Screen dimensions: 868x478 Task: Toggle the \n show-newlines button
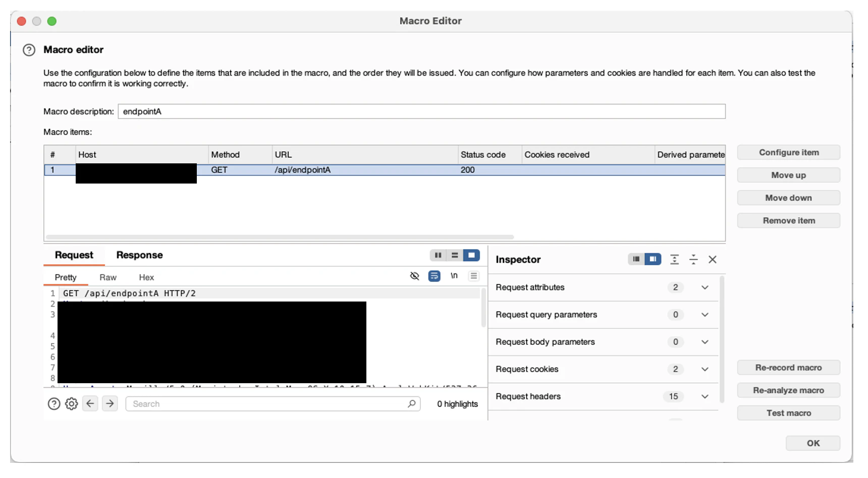pos(454,276)
